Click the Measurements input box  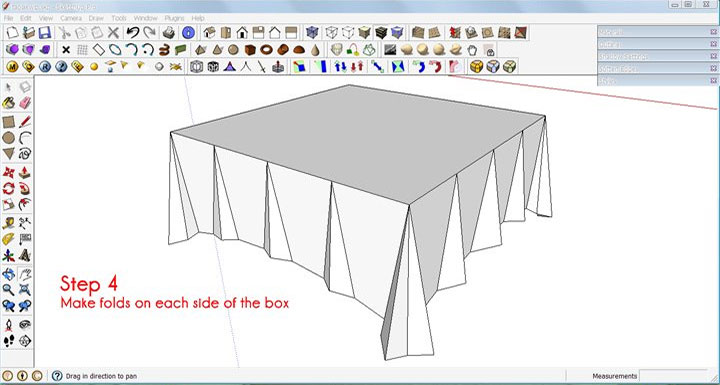point(673,375)
